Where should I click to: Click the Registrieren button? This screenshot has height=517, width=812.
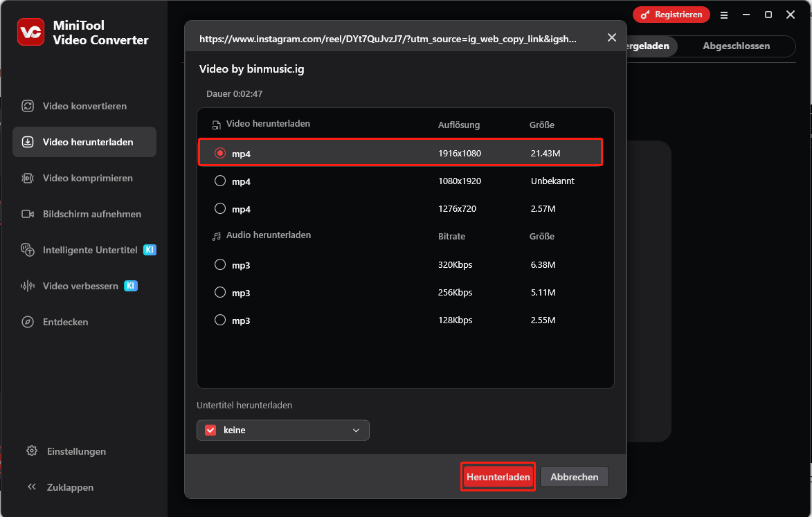tap(671, 15)
